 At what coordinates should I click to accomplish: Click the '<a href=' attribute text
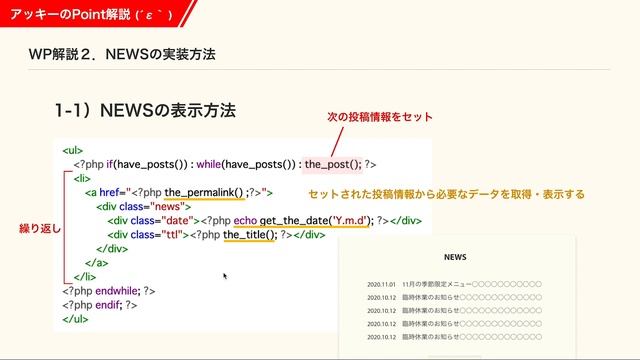(108, 193)
